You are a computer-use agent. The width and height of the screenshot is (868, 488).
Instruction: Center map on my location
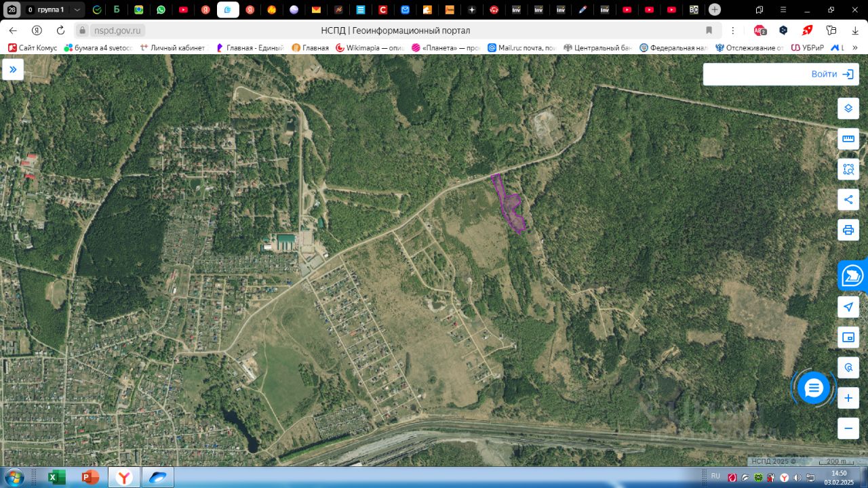(848, 307)
